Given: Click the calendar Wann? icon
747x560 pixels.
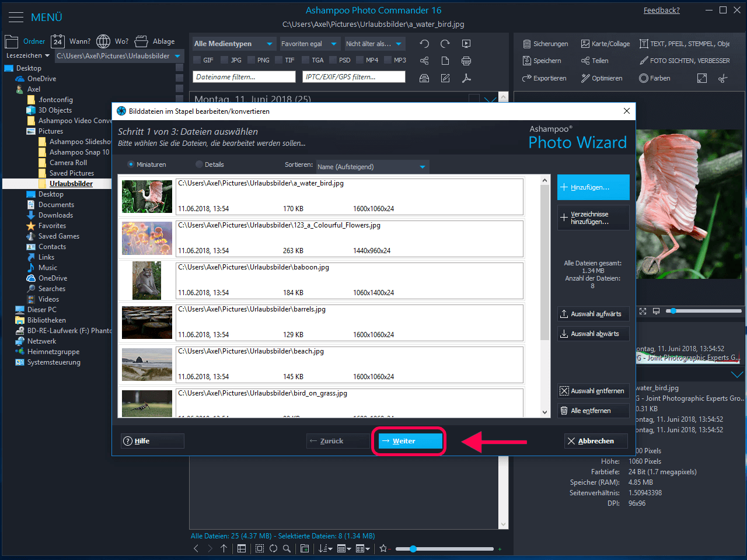Looking at the screenshot, I should pyautogui.click(x=58, y=41).
